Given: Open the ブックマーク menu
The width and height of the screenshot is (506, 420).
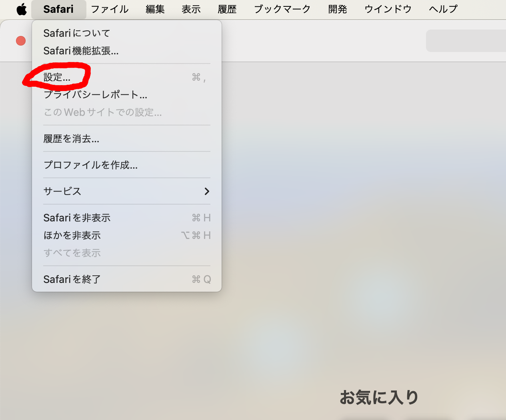Looking at the screenshot, I should pos(282,9).
